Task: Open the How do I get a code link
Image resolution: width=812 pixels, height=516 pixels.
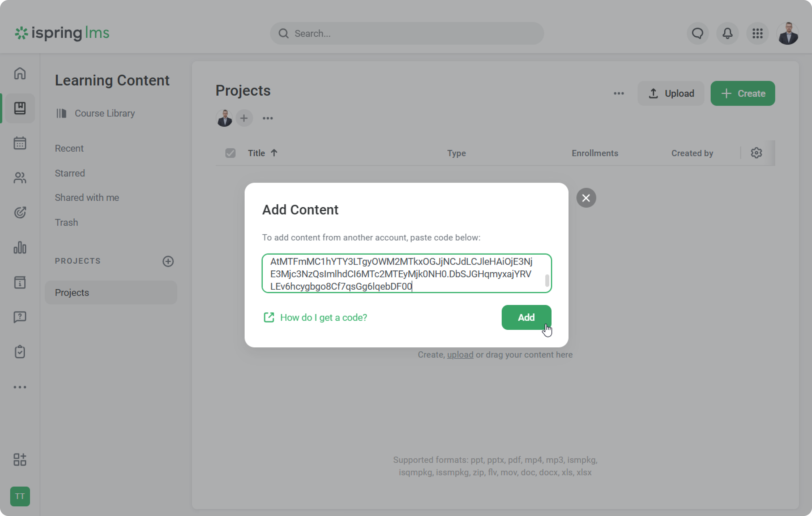Action: coord(323,317)
